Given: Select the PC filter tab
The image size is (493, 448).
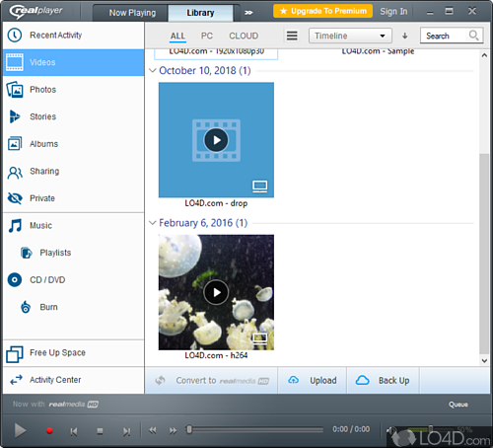Looking at the screenshot, I should pos(207,36).
